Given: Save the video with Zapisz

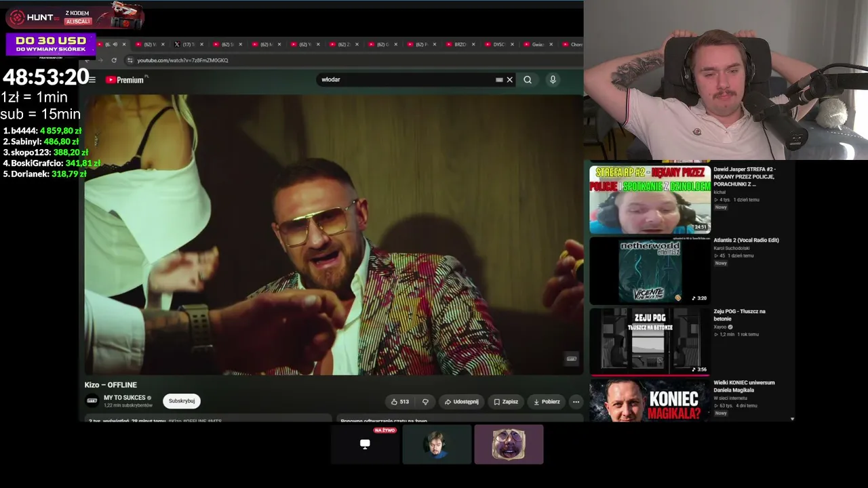Looking at the screenshot, I should (506, 402).
